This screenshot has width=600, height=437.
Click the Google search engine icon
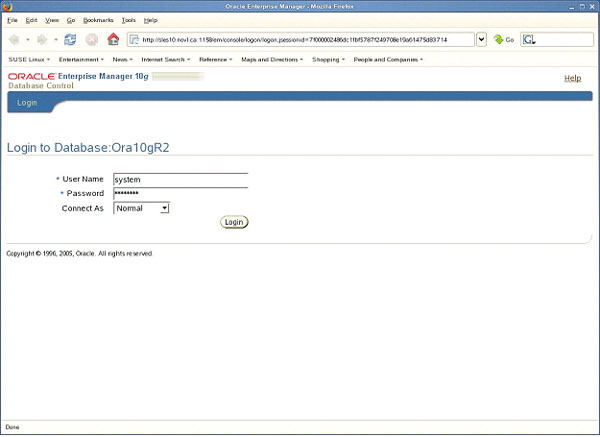529,39
